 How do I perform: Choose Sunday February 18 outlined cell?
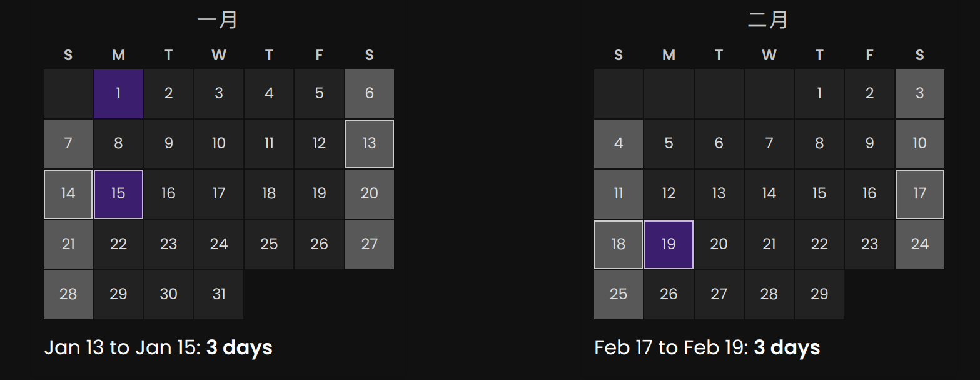(x=619, y=244)
